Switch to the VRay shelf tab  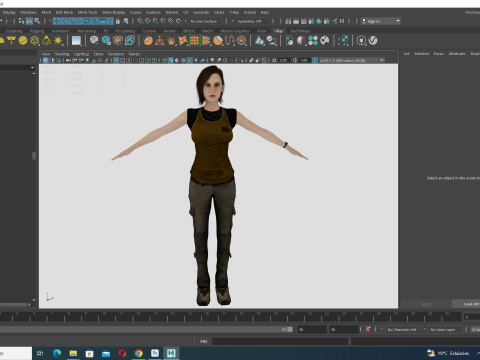278,31
